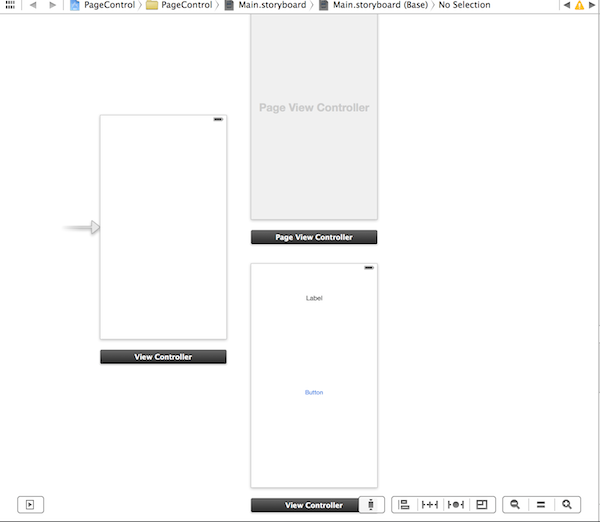
Task: Open the Align constraints menu
Action: [404, 504]
